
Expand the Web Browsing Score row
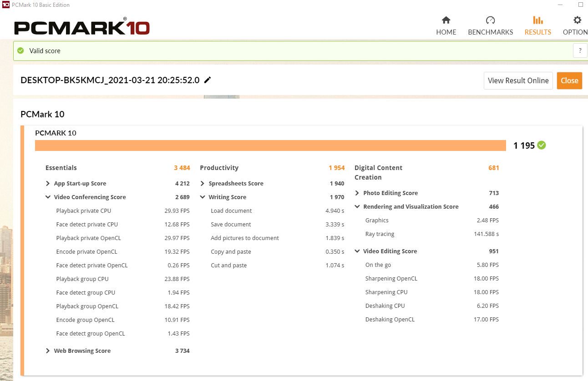(48, 351)
